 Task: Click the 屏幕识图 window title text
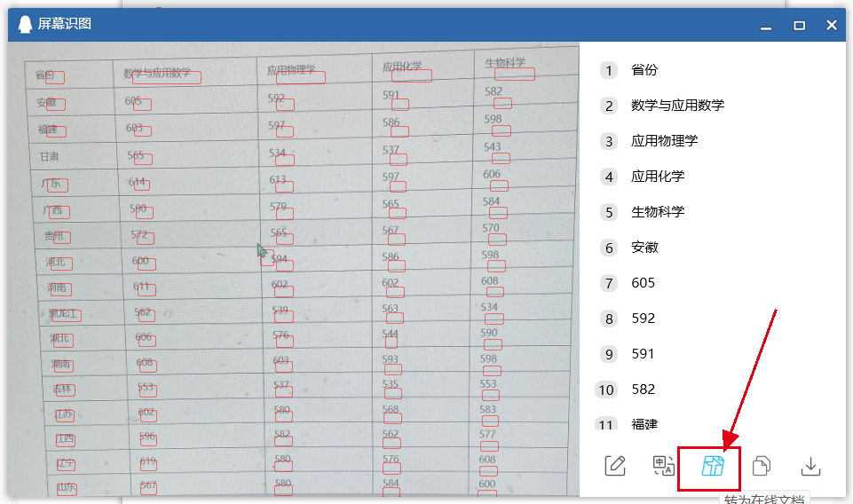64,24
